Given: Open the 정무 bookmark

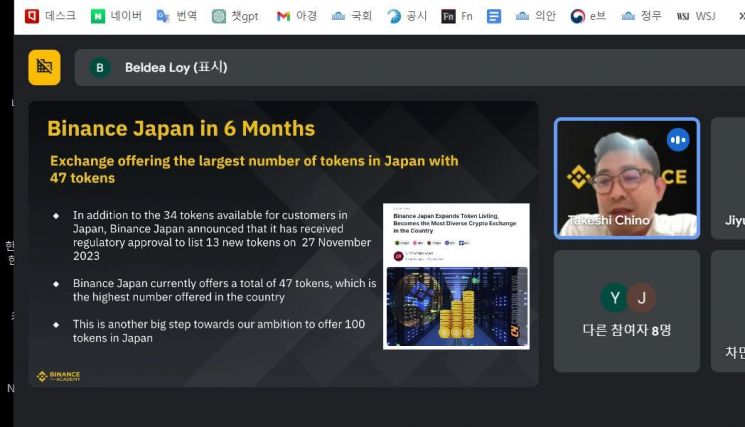Looking at the screenshot, I should 641,16.
